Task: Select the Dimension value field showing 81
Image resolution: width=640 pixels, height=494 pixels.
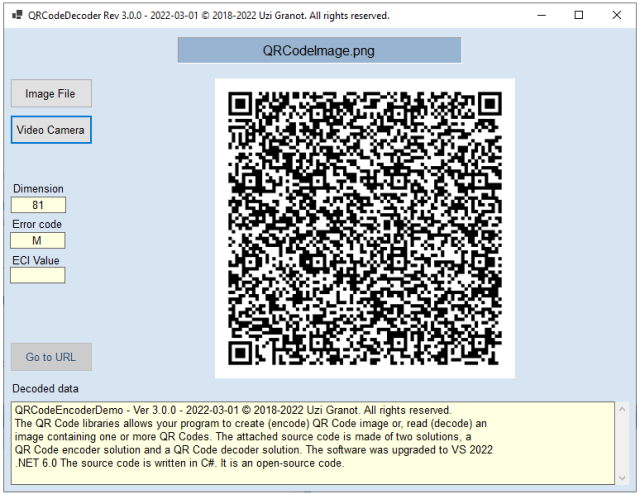Action: tap(38, 205)
